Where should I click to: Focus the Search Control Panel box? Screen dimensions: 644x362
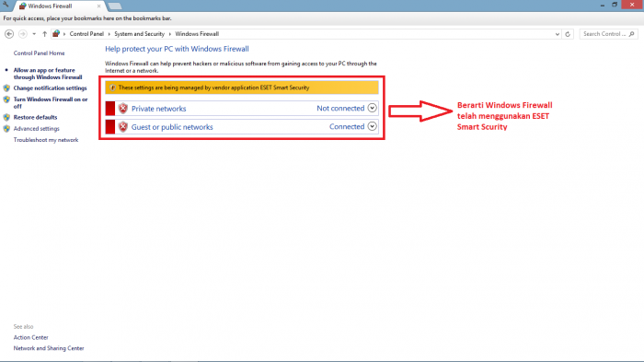(x=608, y=34)
